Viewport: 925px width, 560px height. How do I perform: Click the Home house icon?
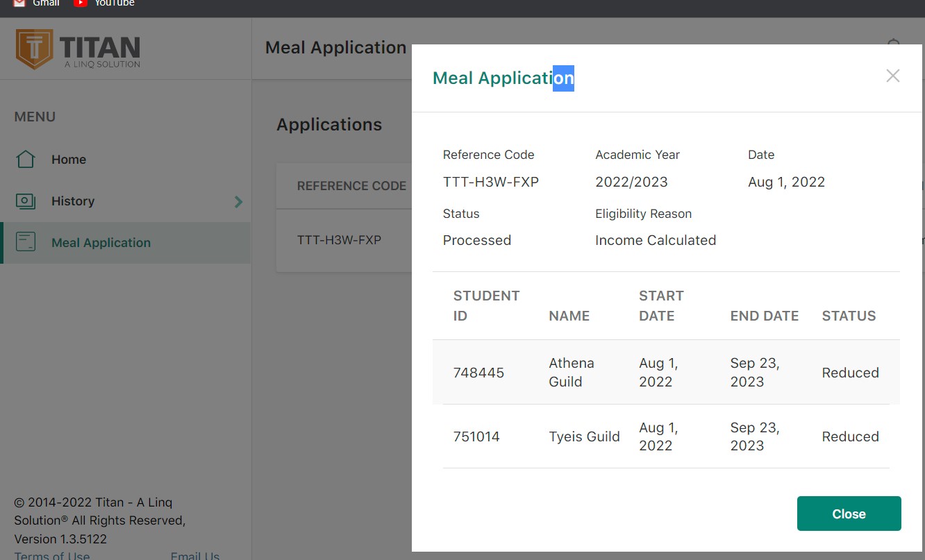tap(26, 159)
